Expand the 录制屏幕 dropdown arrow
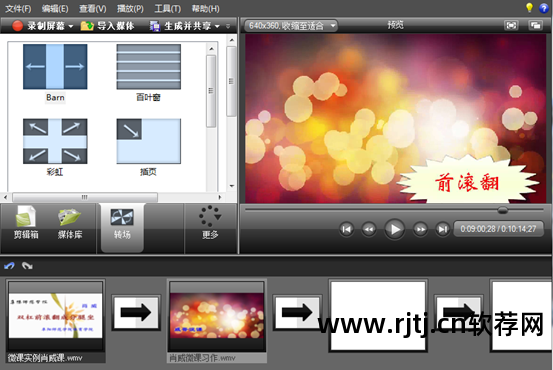The height and width of the screenshot is (370, 553). click(x=71, y=26)
